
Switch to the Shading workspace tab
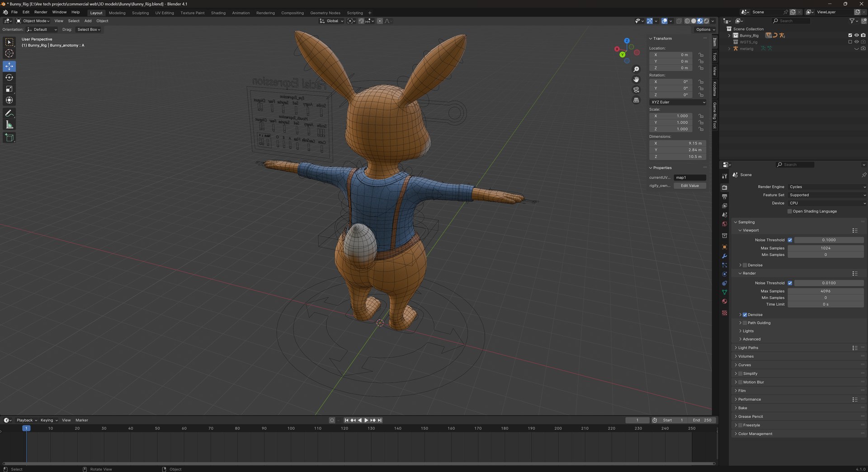tap(218, 13)
